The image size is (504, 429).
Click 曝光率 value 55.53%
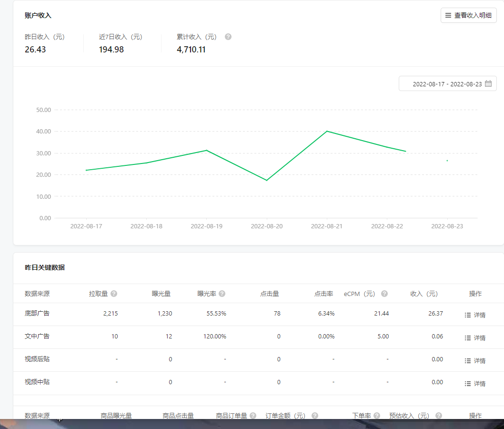[x=216, y=313]
